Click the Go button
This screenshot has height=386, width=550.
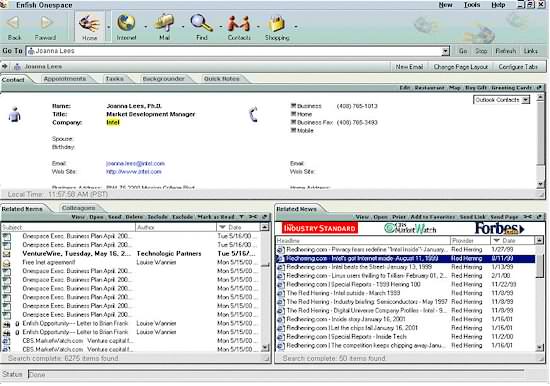(463, 51)
